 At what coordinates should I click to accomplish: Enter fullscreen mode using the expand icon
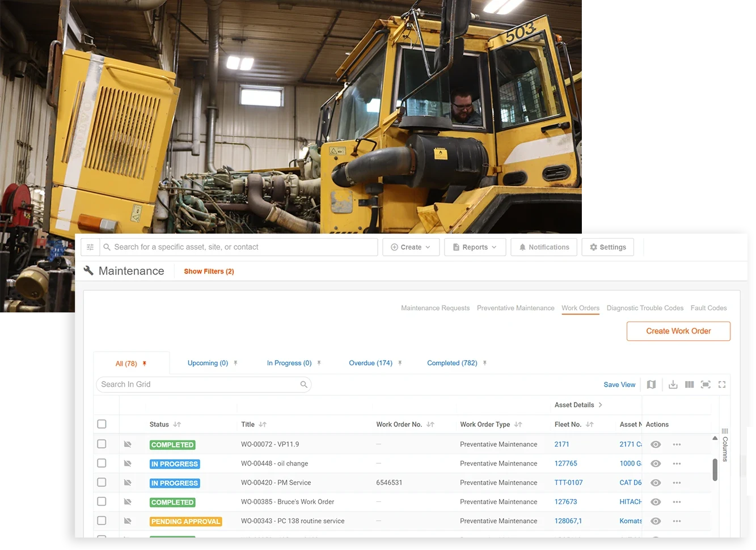pos(721,384)
